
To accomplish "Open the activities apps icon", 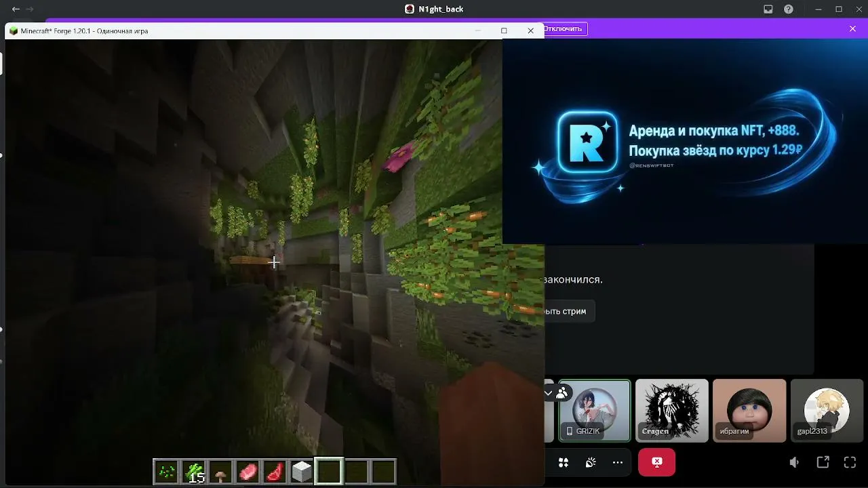I will [x=563, y=462].
